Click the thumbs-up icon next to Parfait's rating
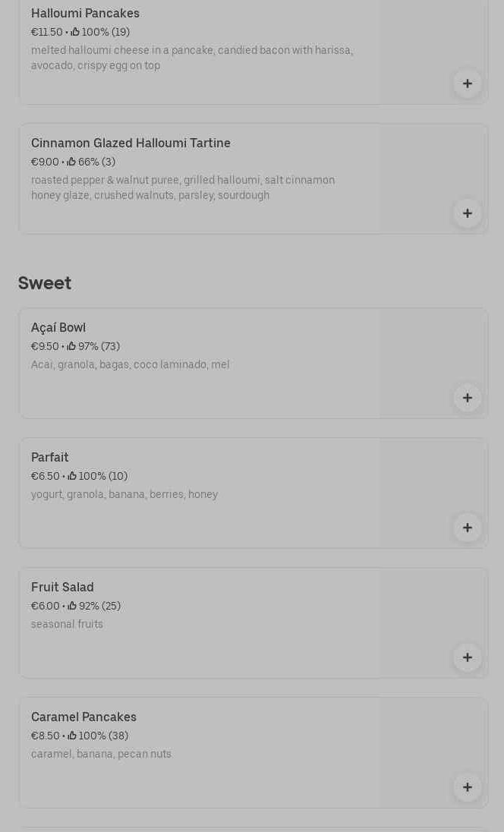This screenshot has height=832, width=504. pos(72,476)
